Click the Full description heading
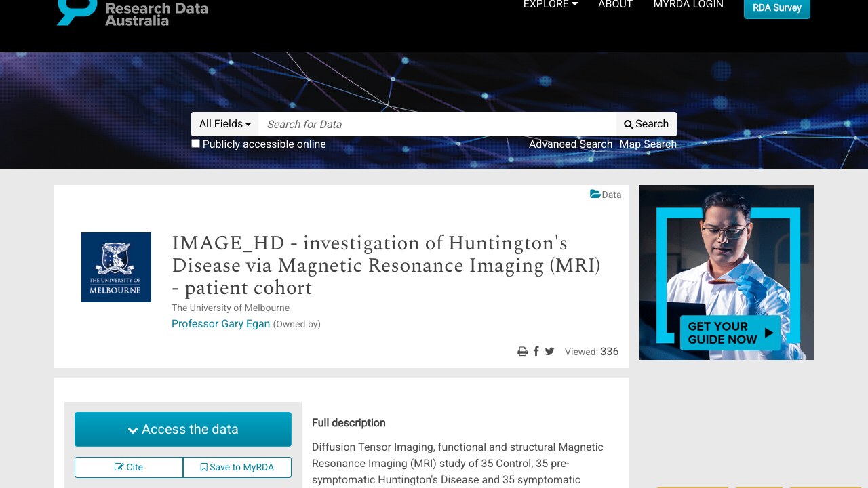 pyautogui.click(x=349, y=423)
